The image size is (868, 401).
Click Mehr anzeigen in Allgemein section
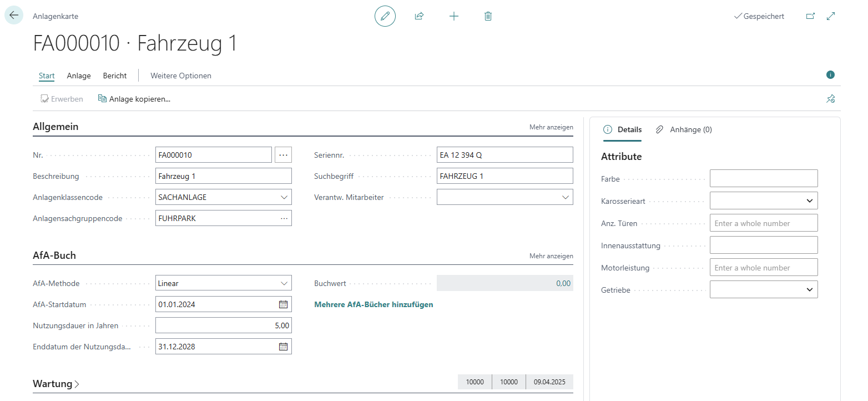point(551,127)
